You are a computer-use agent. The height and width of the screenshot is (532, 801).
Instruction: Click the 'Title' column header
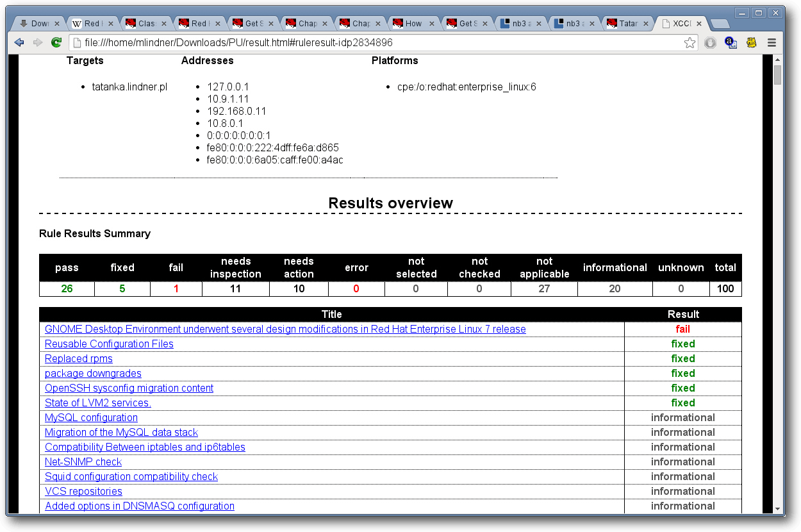click(332, 315)
